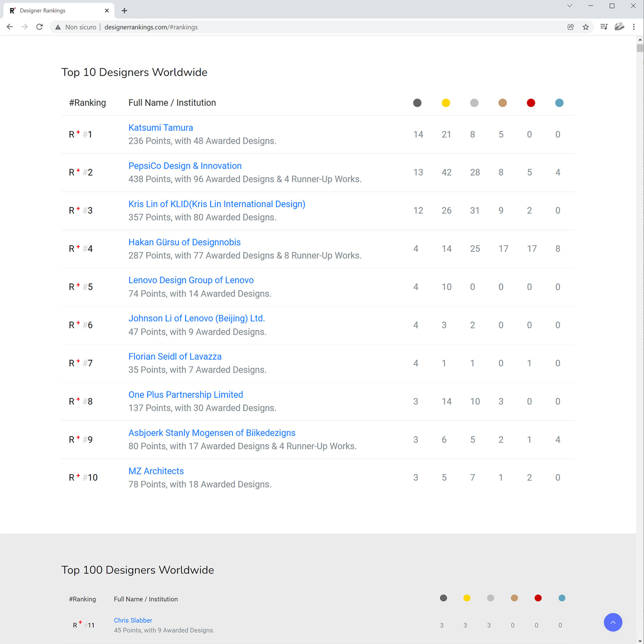644x644 pixels.
Task: Select the Designer Rankings tab
Action: coord(54,11)
